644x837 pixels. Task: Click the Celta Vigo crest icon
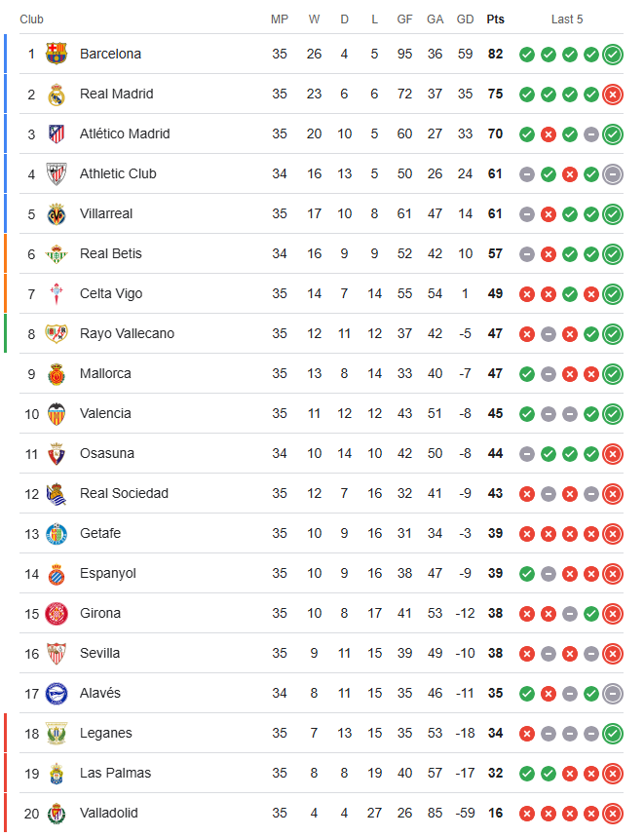[x=57, y=294]
